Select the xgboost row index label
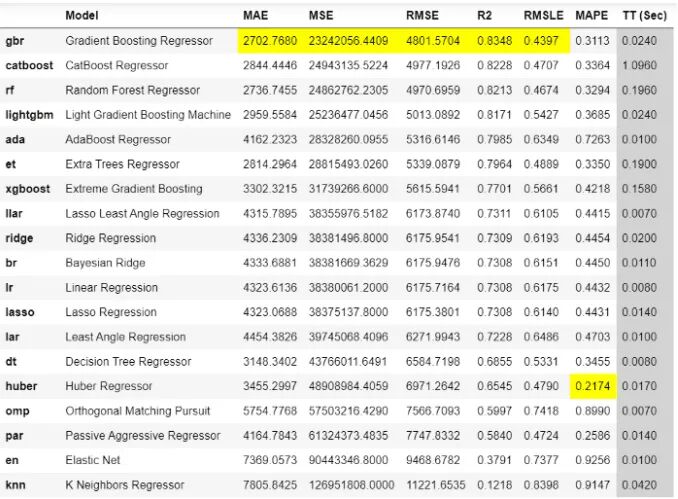Screen dimensions: 678x499 (x=27, y=189)
